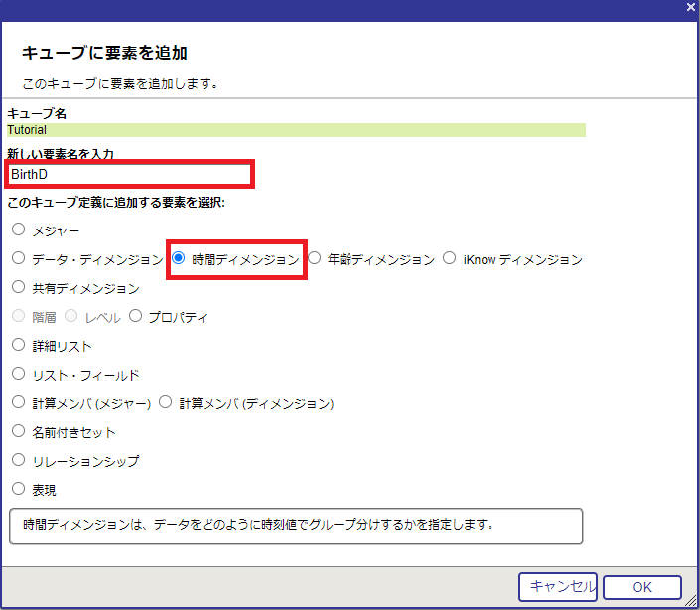Click the greyed-out 階層 radio button
The image size is (700, 610).
point(18,317)
